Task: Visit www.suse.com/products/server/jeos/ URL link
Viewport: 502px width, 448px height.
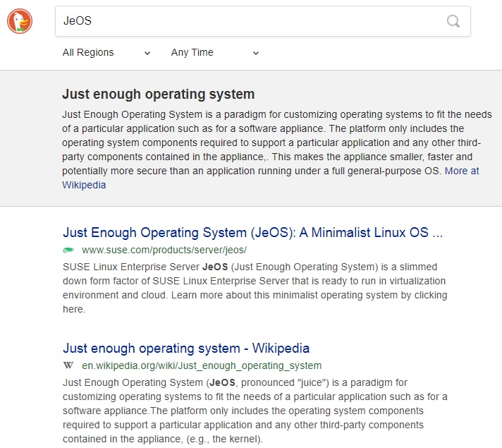Action: 164,250
